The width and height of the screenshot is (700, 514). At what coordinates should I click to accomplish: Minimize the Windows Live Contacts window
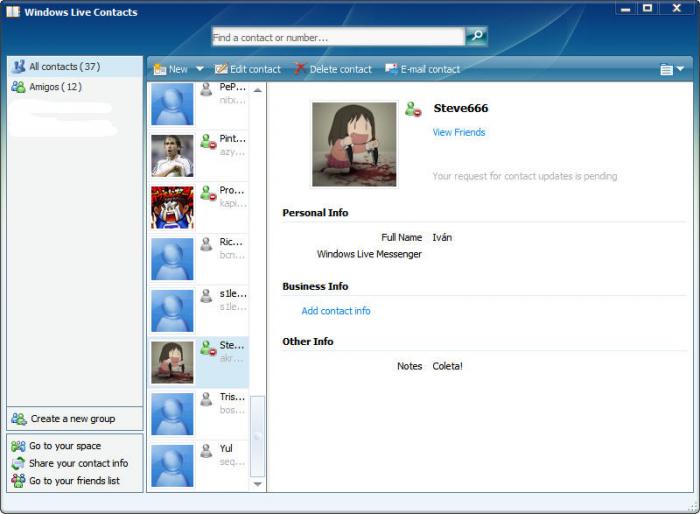(625, 8)
